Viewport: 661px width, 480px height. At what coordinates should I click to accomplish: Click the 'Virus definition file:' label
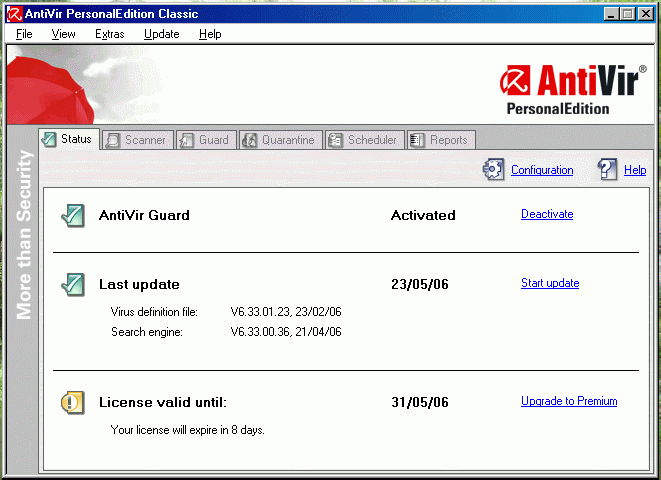pyautogui.click(x=154, y=312)
